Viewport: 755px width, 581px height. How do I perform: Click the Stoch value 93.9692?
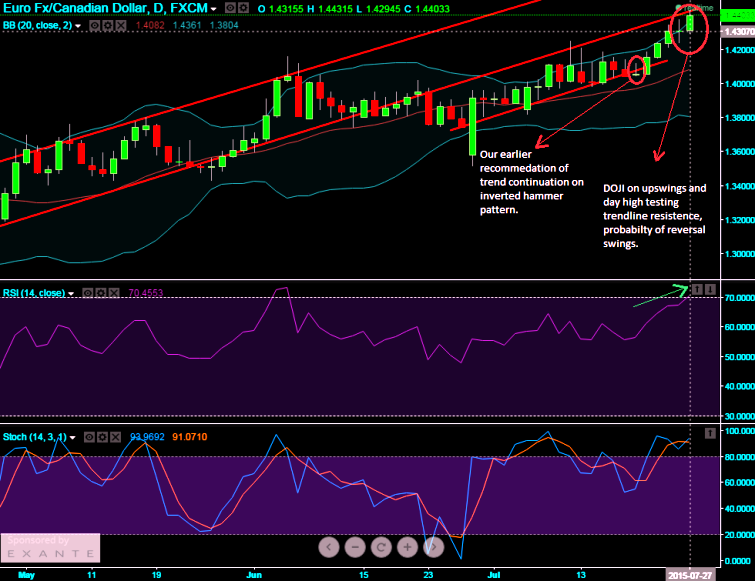tap(147, 437)
